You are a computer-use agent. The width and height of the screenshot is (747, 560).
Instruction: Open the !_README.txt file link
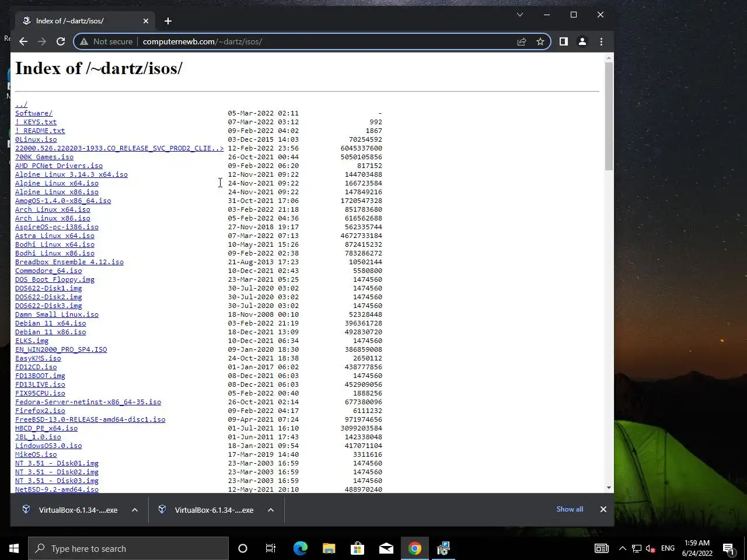[40, 131]
